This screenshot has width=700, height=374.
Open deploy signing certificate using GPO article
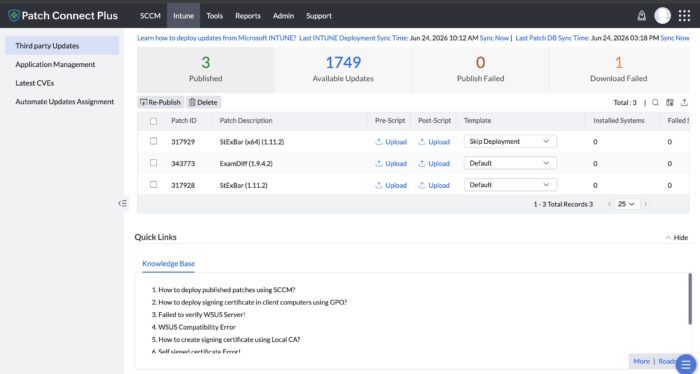coord(253,302)
